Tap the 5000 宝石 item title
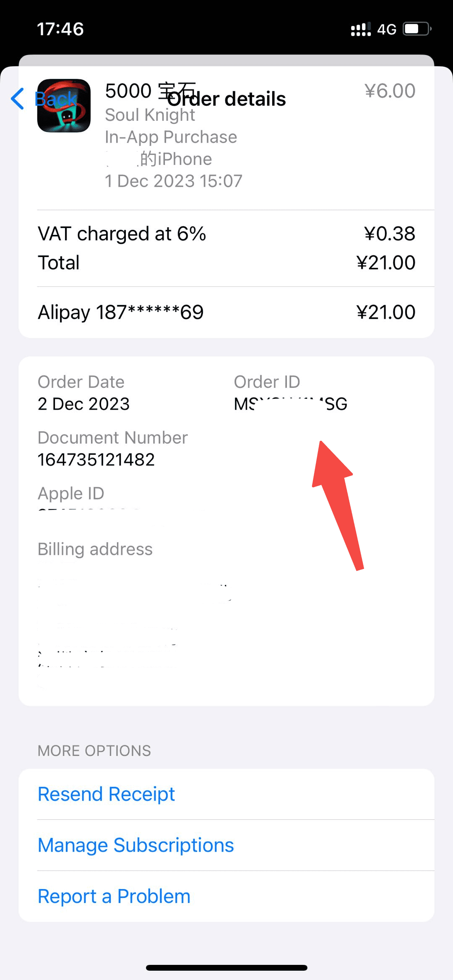Screen dimensions: 453x980 tap(151, 91)
